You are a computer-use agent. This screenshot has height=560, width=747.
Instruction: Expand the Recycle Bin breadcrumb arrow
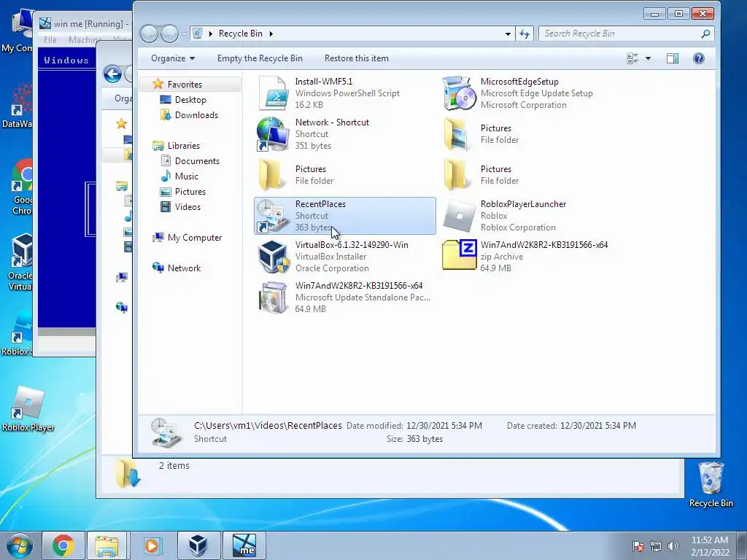click(x=271, y=34)
